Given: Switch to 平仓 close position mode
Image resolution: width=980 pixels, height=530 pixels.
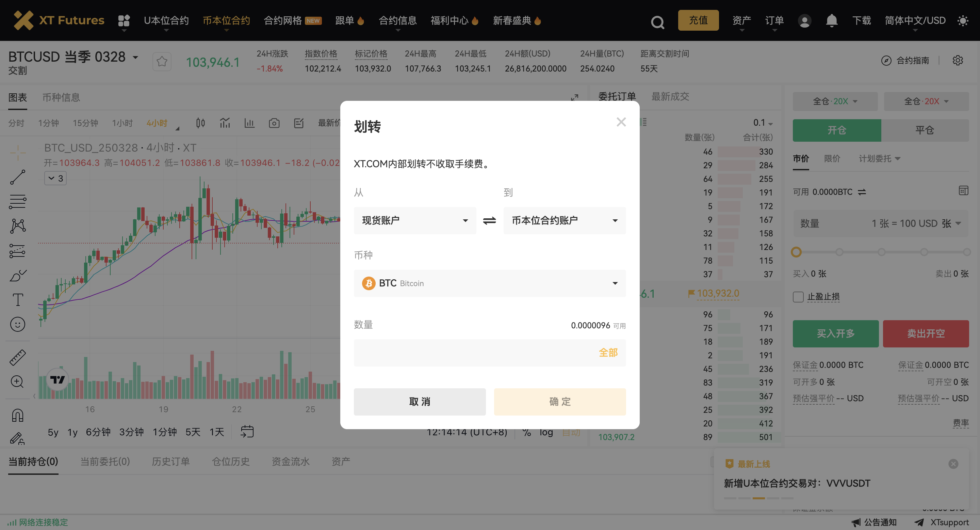Looking at the screenshot, I should point(925,130).
